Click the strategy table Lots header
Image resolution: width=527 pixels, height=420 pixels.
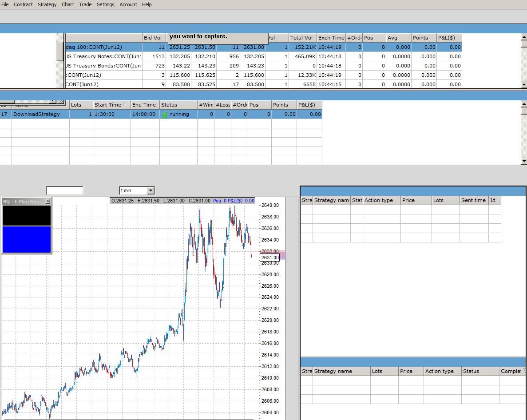[81, 105]
